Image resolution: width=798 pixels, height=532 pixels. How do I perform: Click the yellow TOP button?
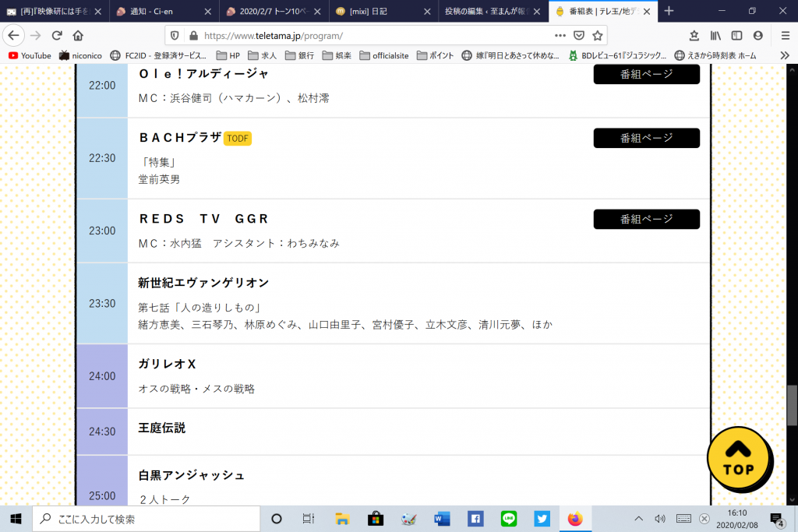[739, 460]
